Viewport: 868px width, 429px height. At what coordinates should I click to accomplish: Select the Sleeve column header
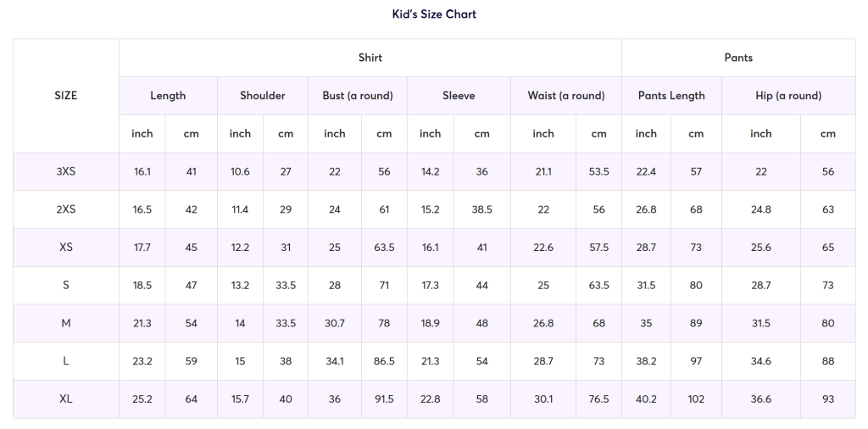point(459,96)
